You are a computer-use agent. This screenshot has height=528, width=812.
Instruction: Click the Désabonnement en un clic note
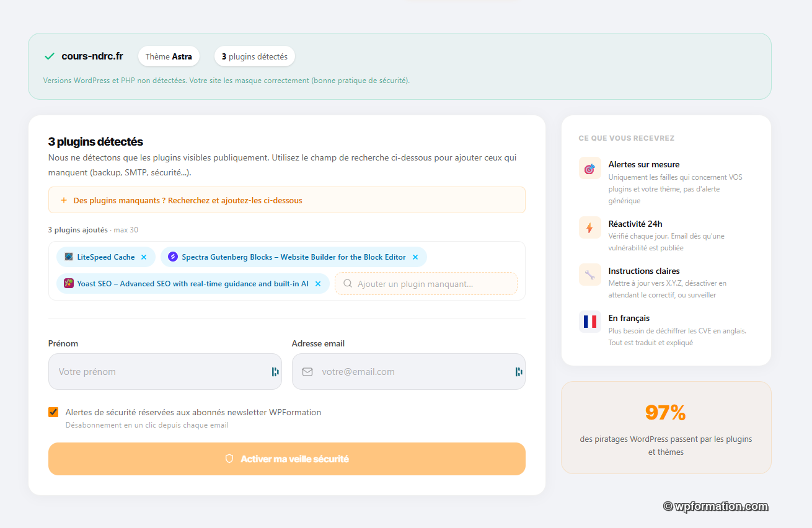[x=147, y=425]
